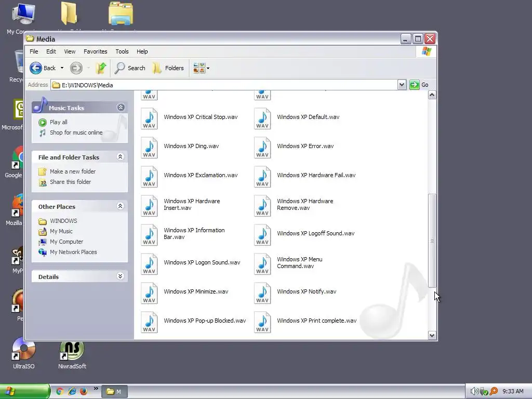Select Windows XP Critical Stop.wav icon

[149, 118]
